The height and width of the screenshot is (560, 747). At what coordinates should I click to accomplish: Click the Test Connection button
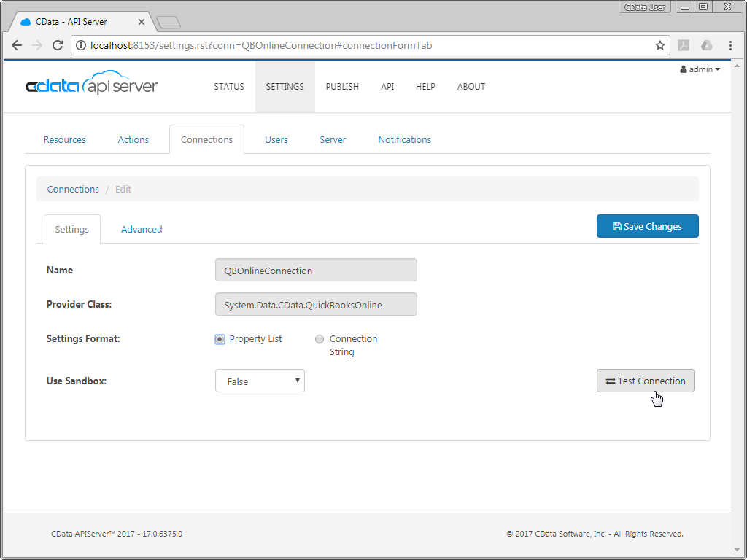646,381
